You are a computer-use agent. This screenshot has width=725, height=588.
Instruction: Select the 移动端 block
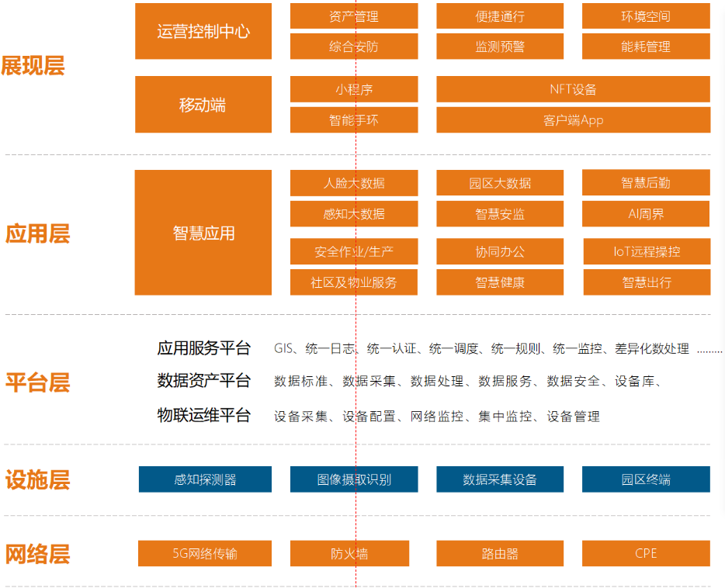(x=203, y=105)
